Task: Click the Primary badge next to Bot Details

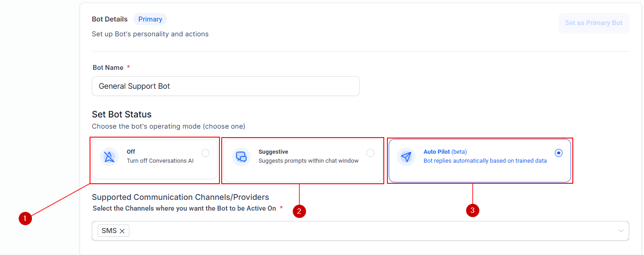Action: click(150, 19)
